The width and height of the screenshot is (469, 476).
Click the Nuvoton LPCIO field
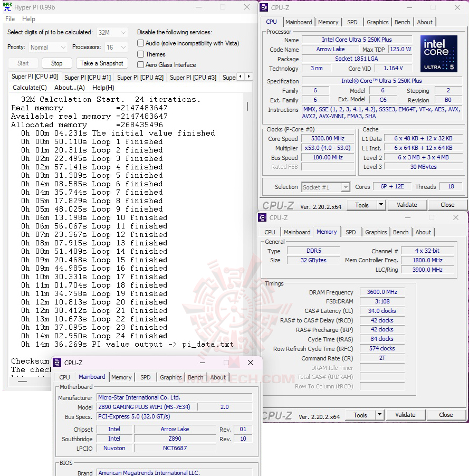[x=114, y=448]
